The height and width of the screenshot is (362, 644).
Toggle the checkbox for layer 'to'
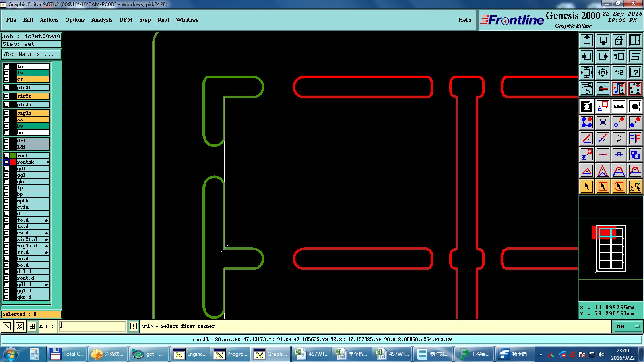pyautogui.click(x=6, y=66)
